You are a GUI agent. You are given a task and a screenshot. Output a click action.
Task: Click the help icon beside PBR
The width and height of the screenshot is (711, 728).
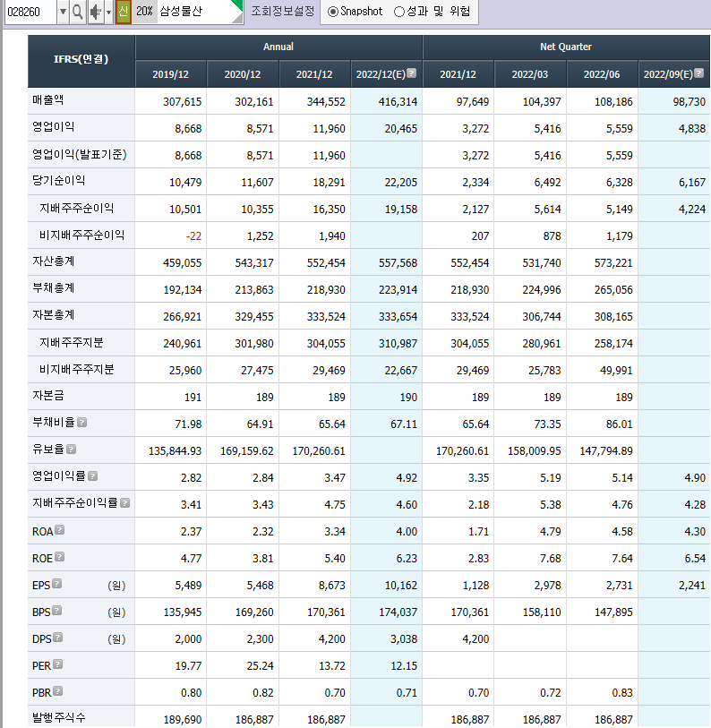click(x=57, y=691)
